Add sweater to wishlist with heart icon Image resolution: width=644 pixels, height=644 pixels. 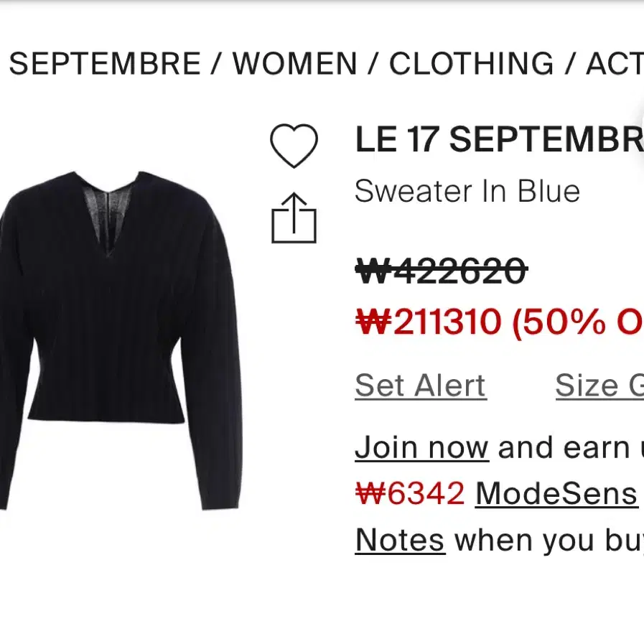point(294,146)
